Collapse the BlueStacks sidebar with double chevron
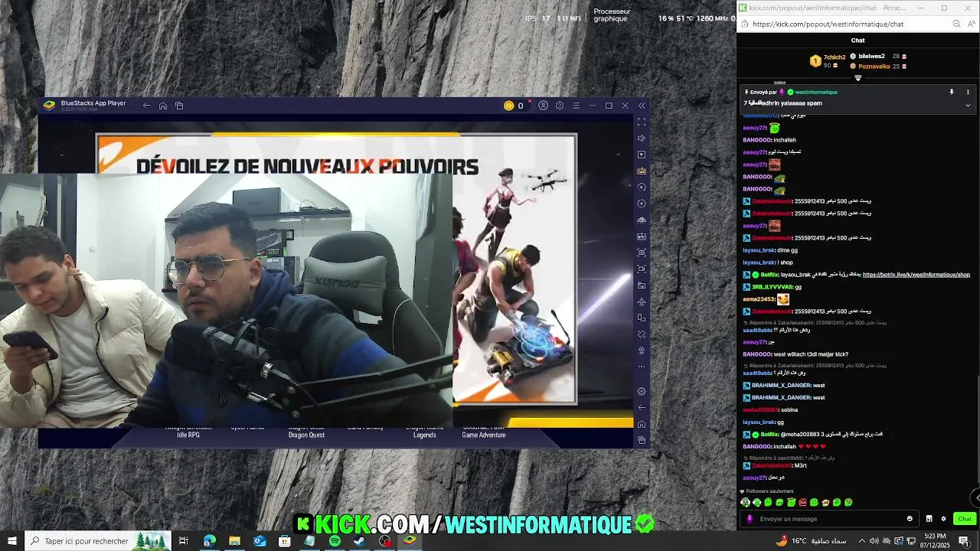 [x=642, y=106]
